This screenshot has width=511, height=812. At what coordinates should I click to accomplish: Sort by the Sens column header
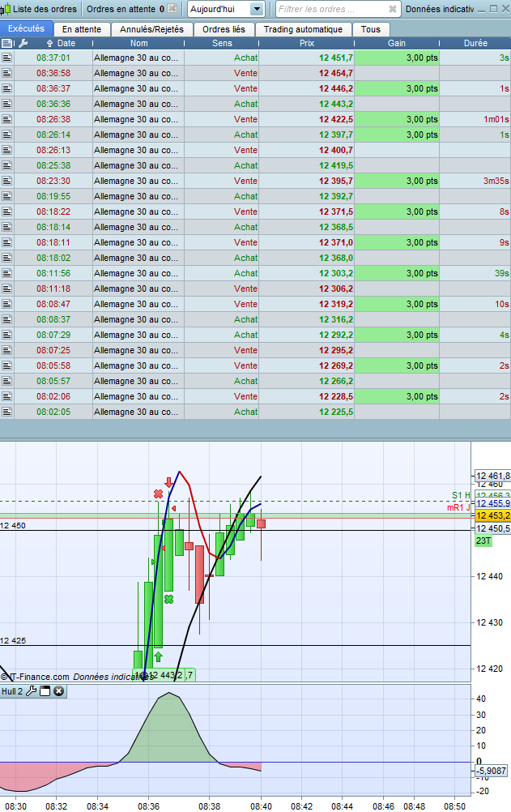222,44
